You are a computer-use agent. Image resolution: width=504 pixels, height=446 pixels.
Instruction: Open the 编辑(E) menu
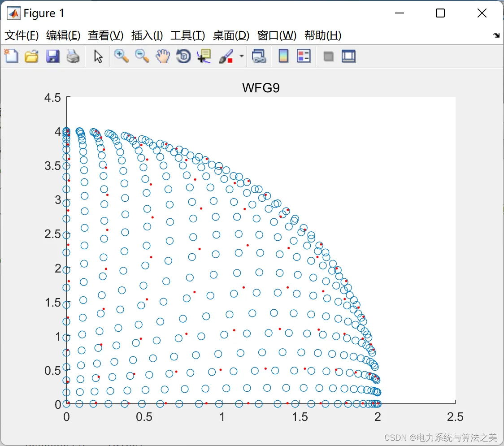[x=63, y=35]
